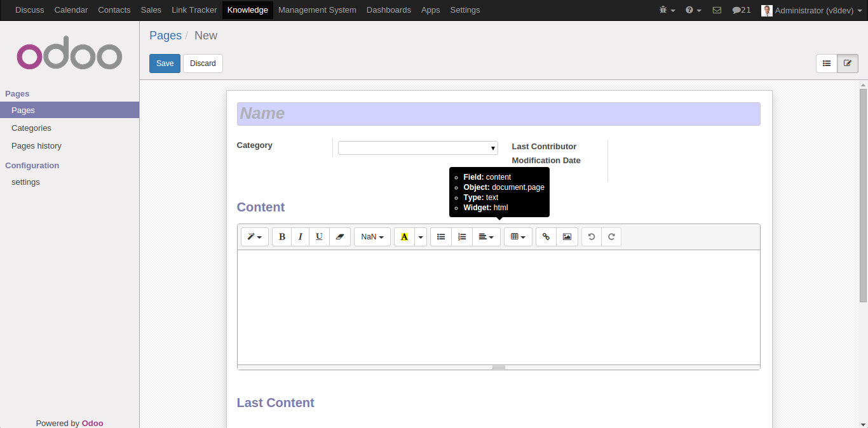
Task: Open the insert link dialog
Action: [x=546, y=237]
